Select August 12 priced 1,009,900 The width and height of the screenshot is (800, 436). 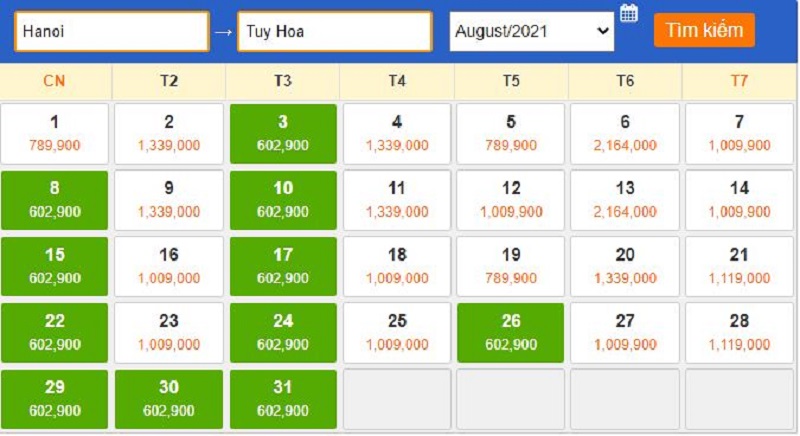tap(511, 200)
